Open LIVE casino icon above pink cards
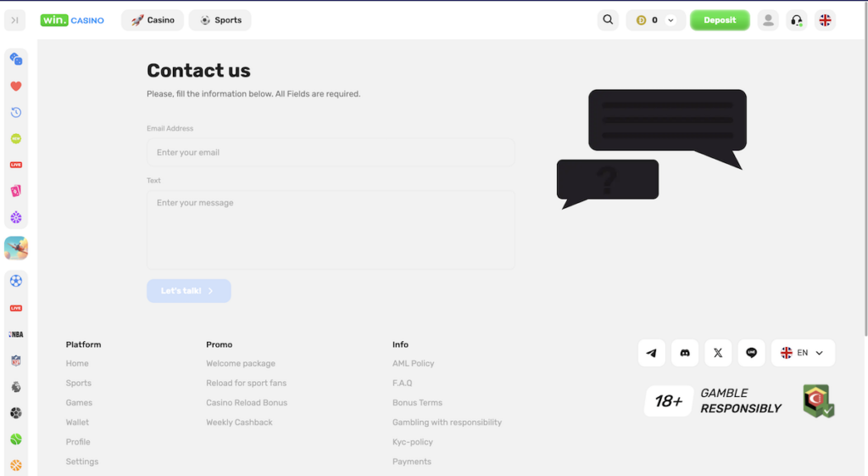The height and width of the screenshot is (476, 868). click(x=16, y=165)
